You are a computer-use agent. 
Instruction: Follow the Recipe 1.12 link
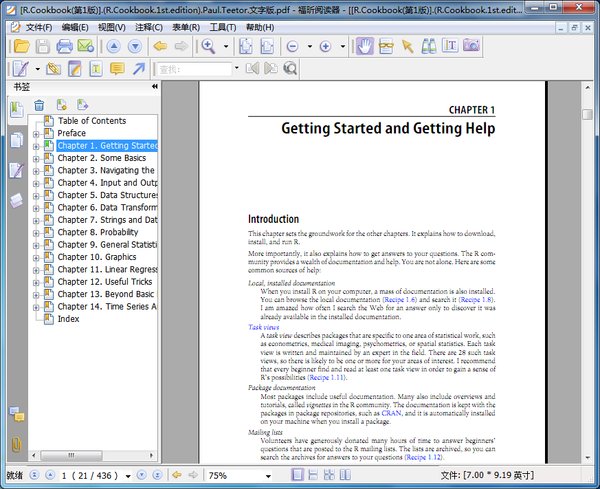point(424,457)
